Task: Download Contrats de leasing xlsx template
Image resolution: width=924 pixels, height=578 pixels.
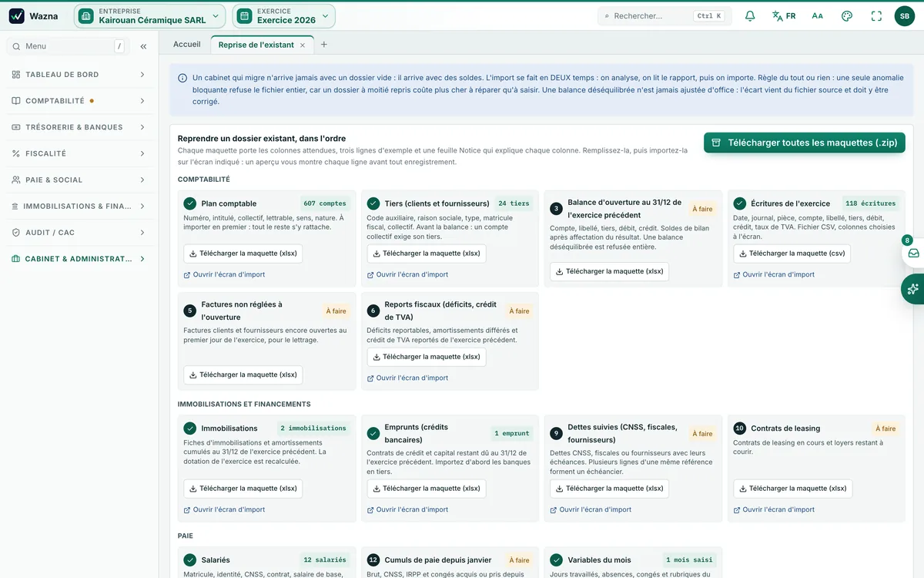Action: (x=793, y=489)
